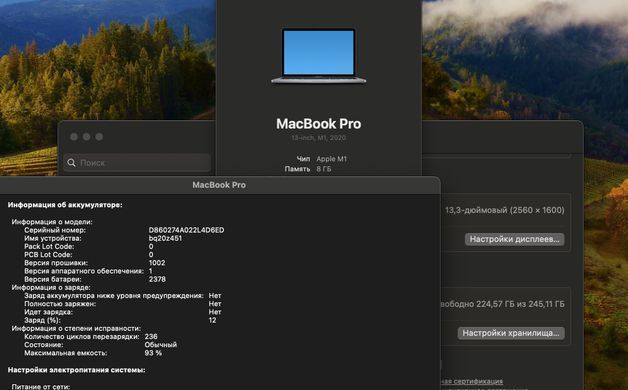Screen dimensions: 628x390
Task: Select serial number D860274A022L4D6ED
Action: pos(186,230)
